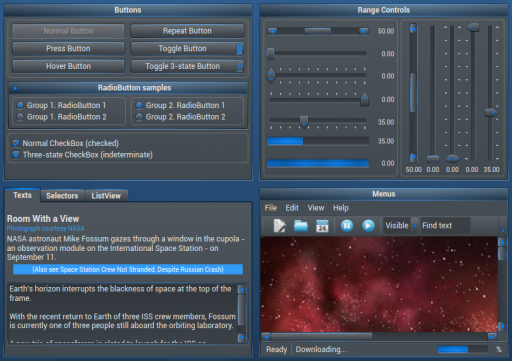
Task: Click in the Find text input field
Action: [x=445, y=226]
